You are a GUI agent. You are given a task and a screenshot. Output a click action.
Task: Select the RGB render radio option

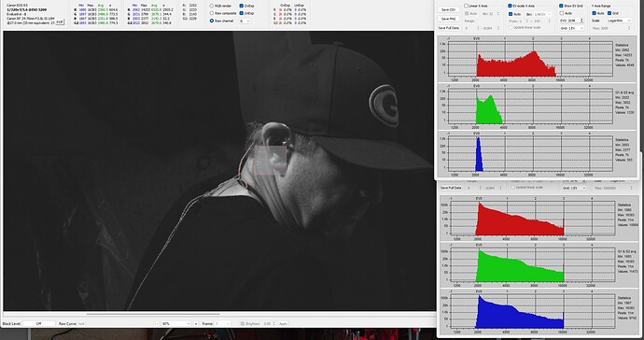tap(212, 7)
